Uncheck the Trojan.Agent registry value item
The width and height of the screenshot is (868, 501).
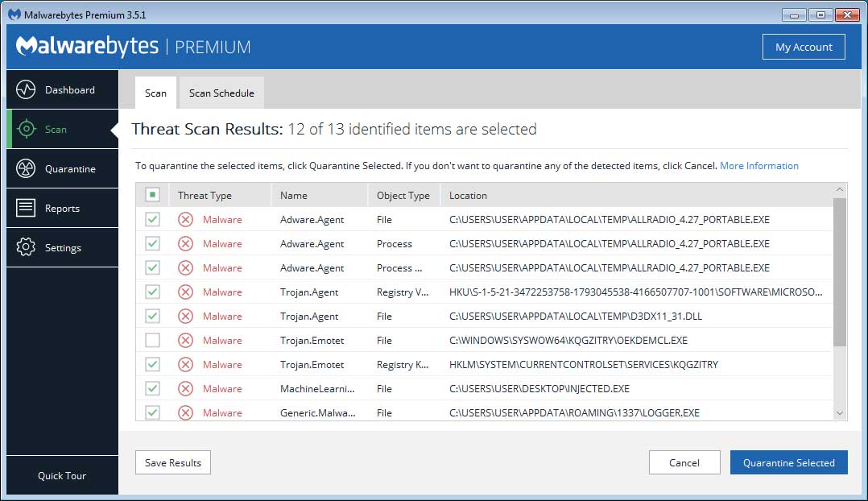[152, 292]
